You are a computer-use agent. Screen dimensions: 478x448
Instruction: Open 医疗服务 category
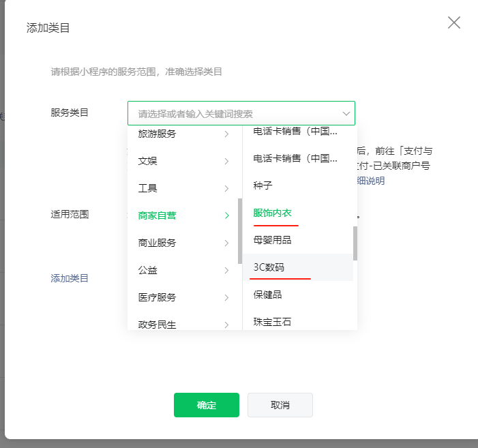click(x=157, y=297)
